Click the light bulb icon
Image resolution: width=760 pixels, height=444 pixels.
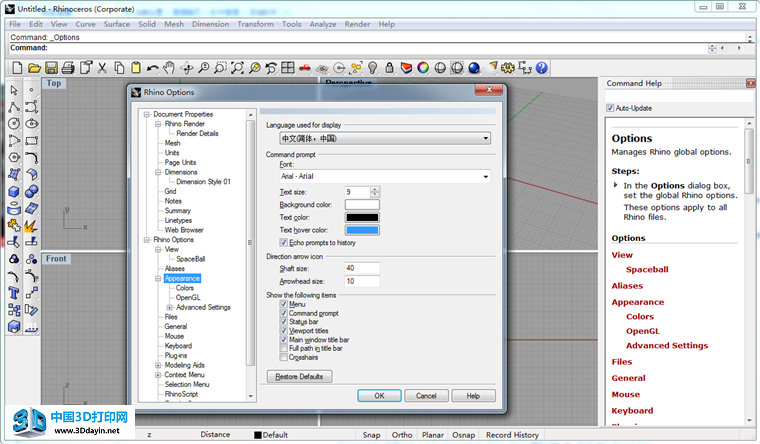point(373,68)
